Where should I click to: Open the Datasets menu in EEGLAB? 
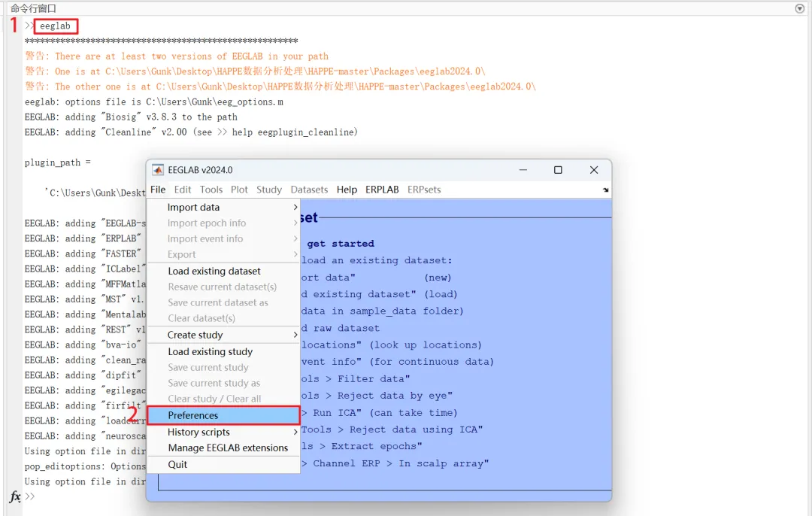(309, 190)
